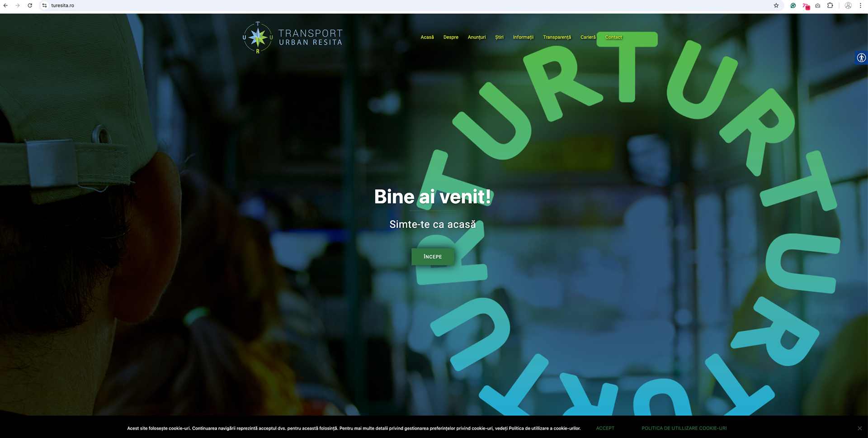
Task: Open the Contact menu item
Action: click(x=613, y=37)
